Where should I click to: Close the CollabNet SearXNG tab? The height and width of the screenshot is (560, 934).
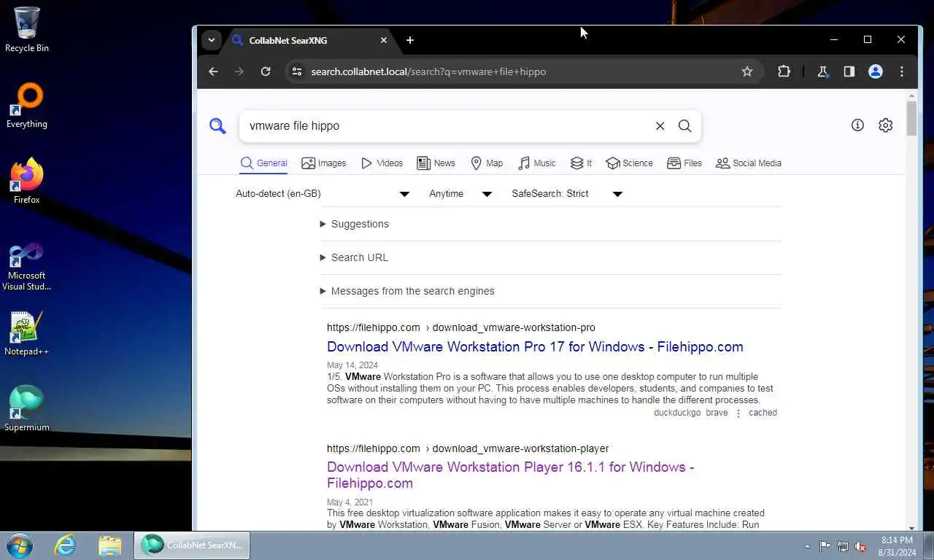coord(384,40)
